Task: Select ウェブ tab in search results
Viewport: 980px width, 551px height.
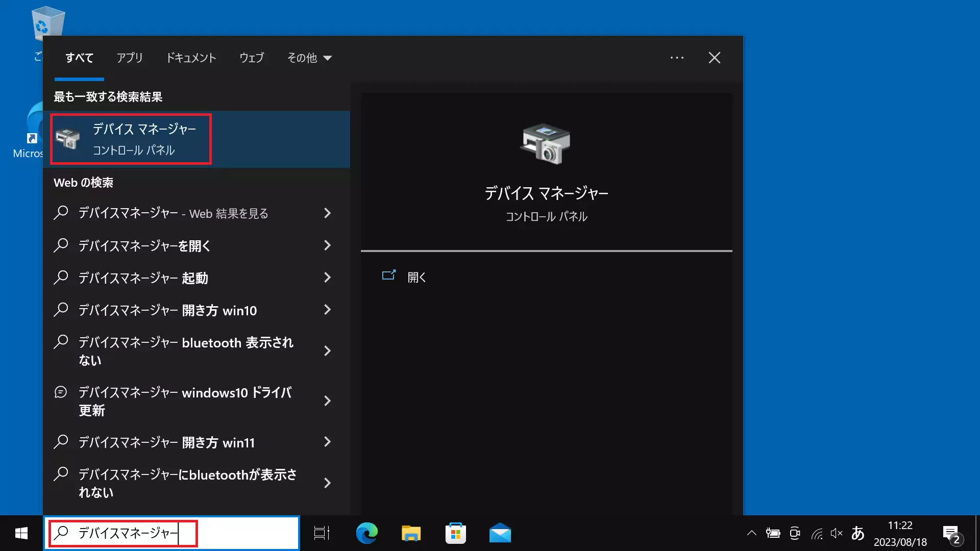Action: 252,58
